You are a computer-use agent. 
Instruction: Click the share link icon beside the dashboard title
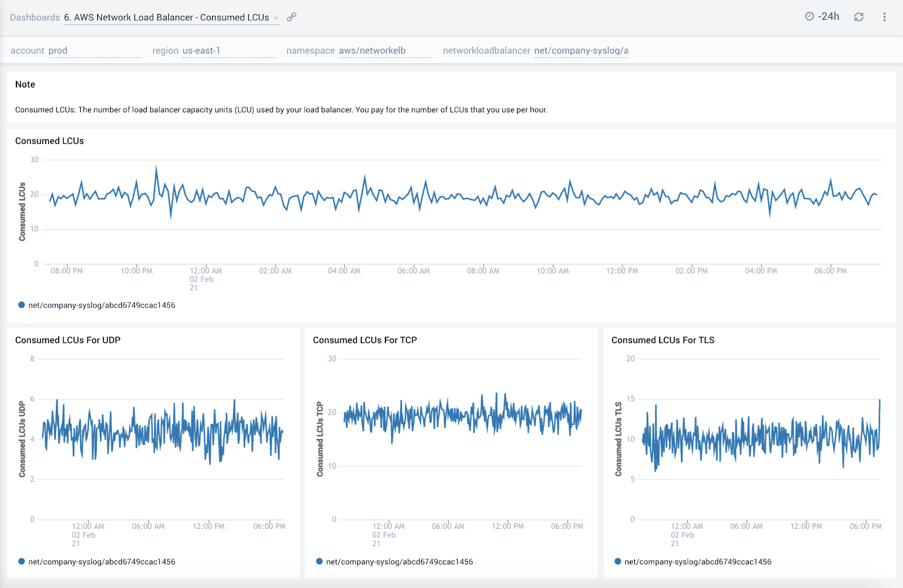[292, 17]
